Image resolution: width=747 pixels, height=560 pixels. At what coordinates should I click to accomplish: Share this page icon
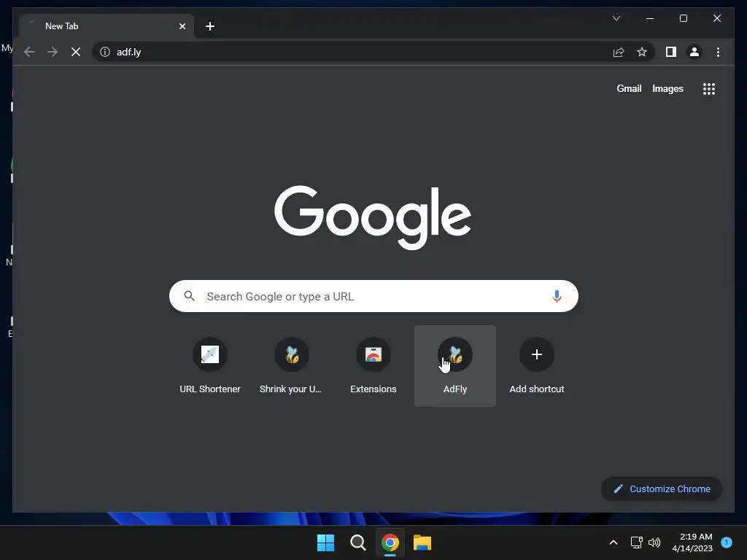619,52
